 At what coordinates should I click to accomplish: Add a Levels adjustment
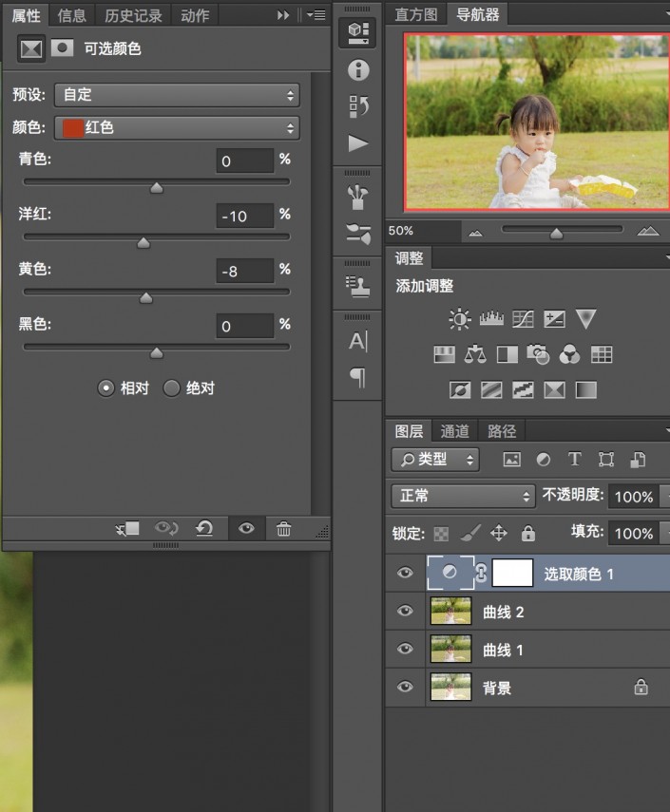491,319
